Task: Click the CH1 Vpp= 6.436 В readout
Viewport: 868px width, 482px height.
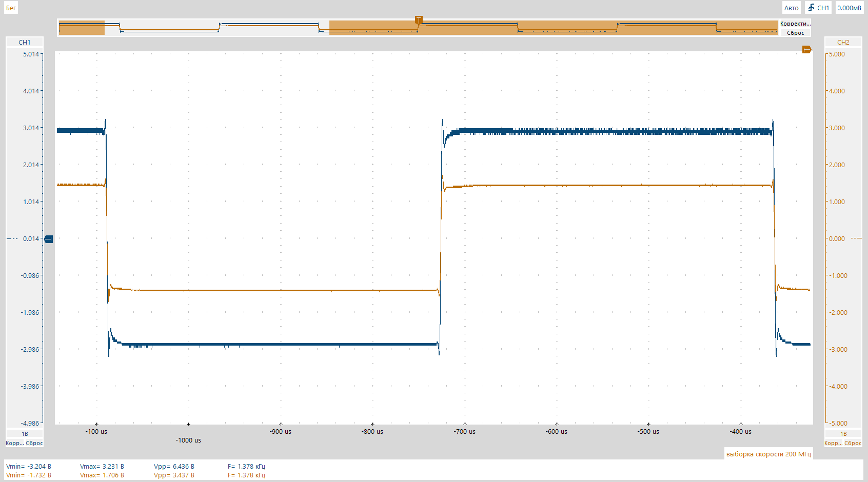Action: [x=174, y=466]
